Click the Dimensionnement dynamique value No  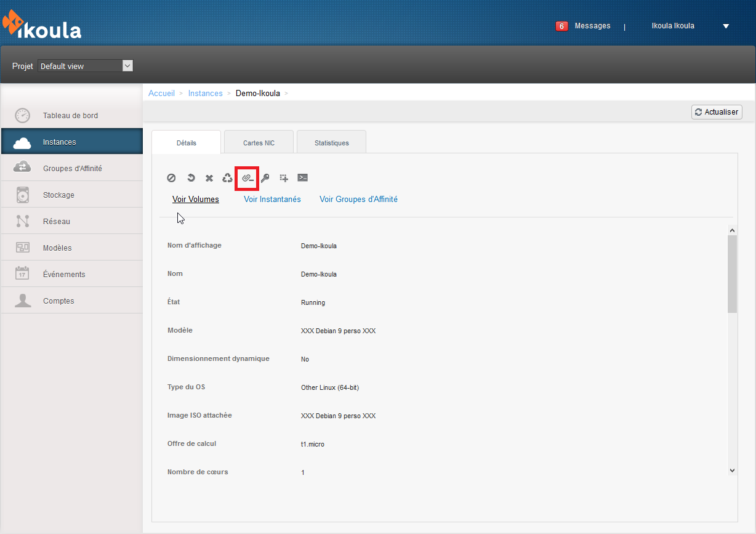[x=305, y=359]
